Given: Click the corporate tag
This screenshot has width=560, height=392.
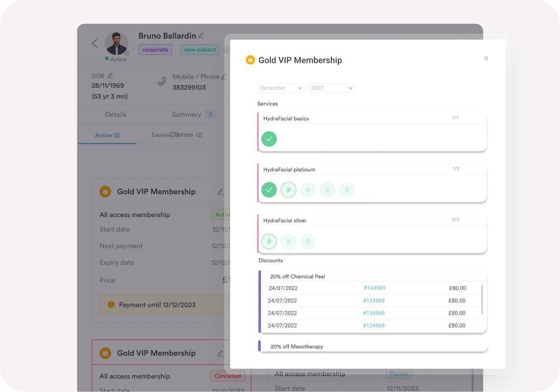Looking at the screenshot, I should tap(155, 50).
